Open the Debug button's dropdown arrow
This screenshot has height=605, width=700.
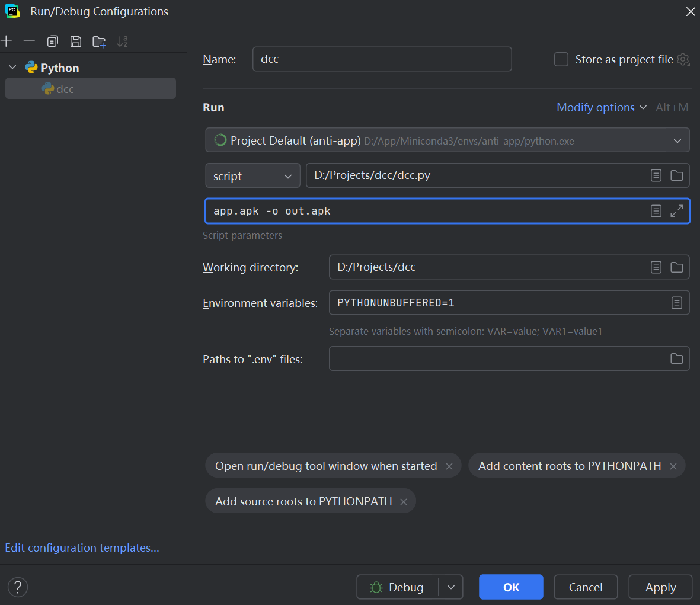click(451, 587)
